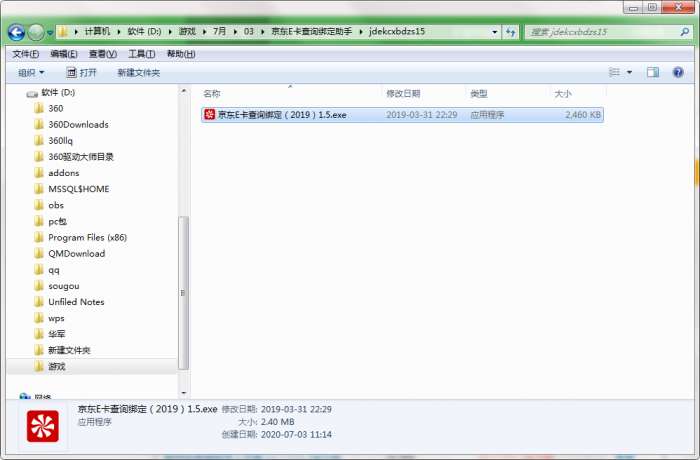
Task: Select the QMDownload folder
Action: pyautogui.click(x=76, y=254)
